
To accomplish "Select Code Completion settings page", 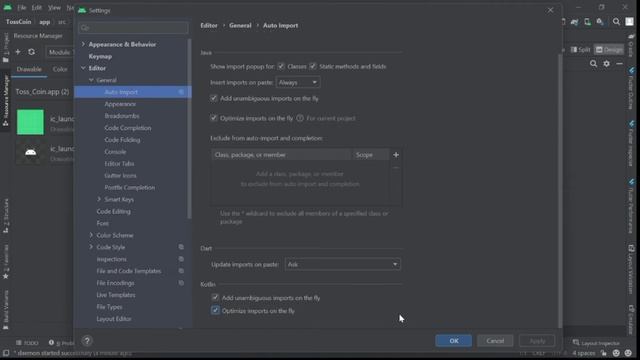I will pos(128,128).
